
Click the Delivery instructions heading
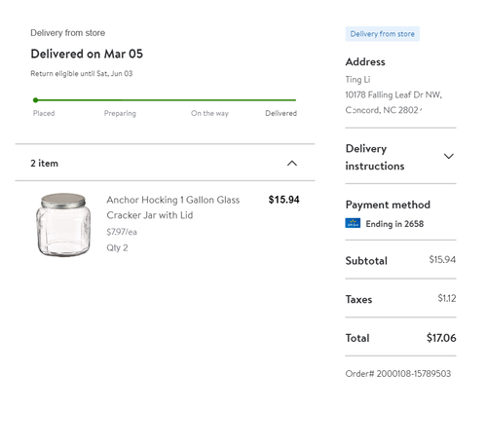[x=375, y=157]
